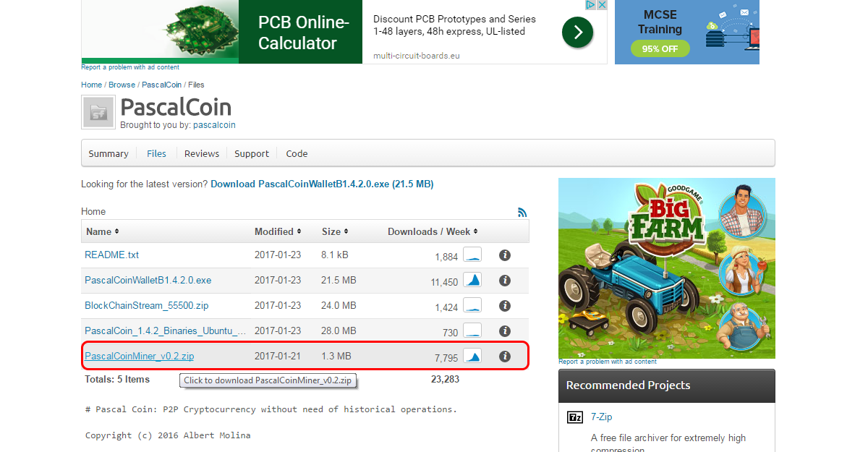Viewport: 868px width, 452px height.
Task: Open Browse in breadcrumb
Action: tap(122, 85)
